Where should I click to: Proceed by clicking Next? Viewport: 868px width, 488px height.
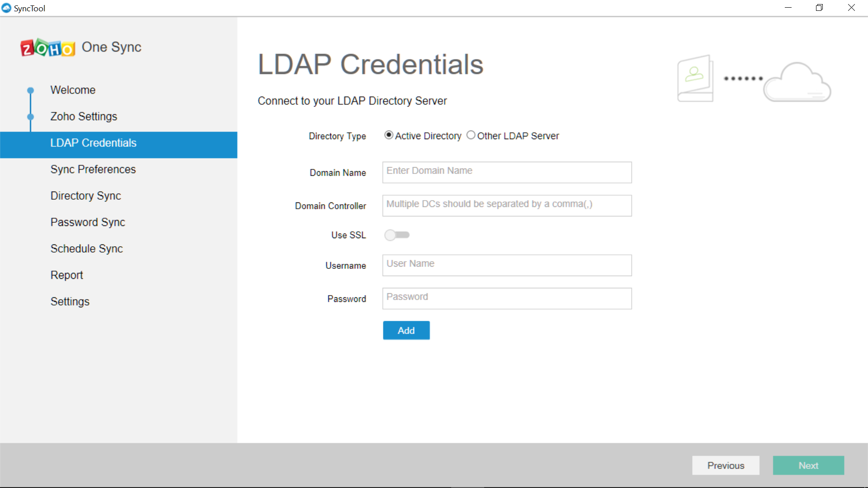pos(808,465)
